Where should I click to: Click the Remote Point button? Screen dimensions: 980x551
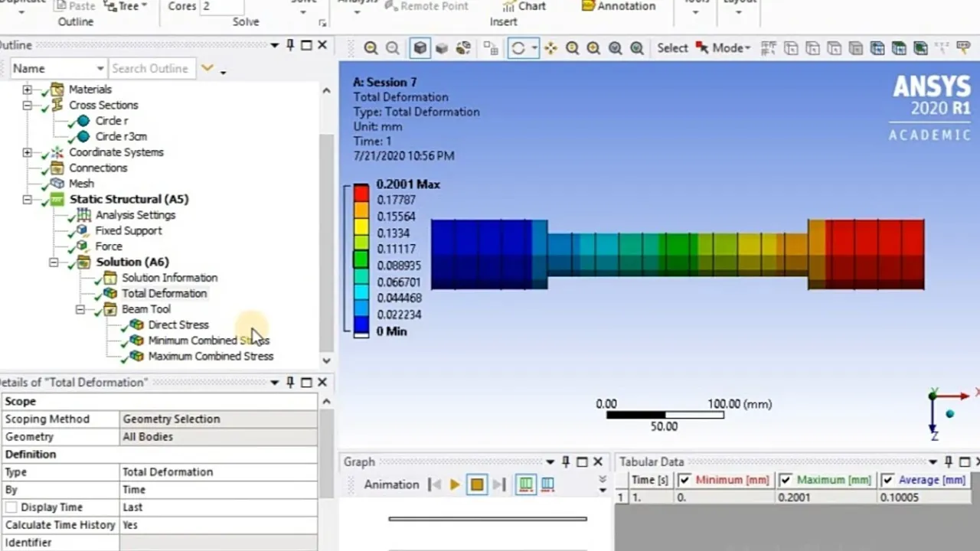point(426,6)
